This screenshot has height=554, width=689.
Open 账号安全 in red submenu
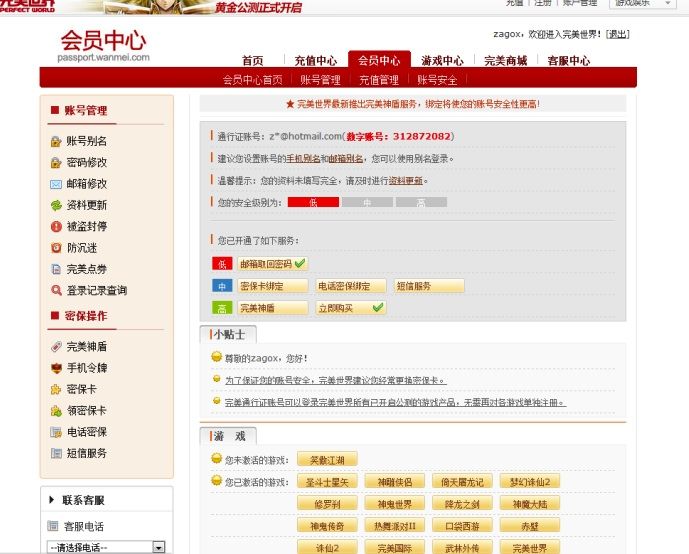point(437,80)
